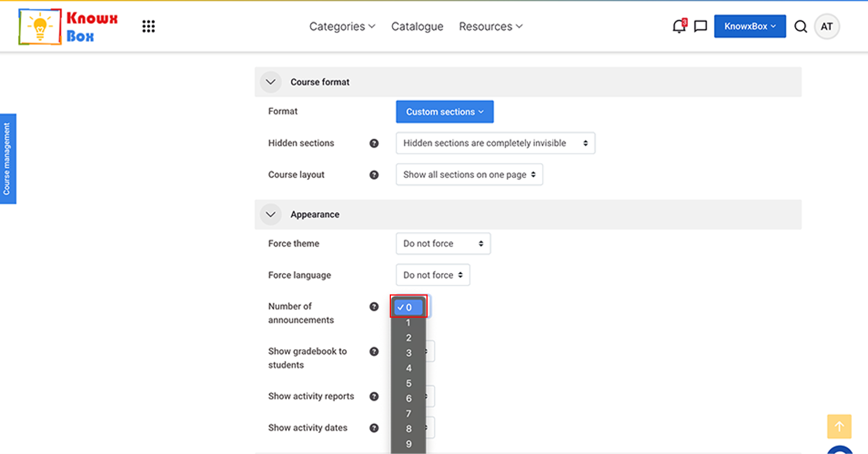Screen dimensions: 868x454
Task: Click the search magnifier icon
Action: pos(801,27)
